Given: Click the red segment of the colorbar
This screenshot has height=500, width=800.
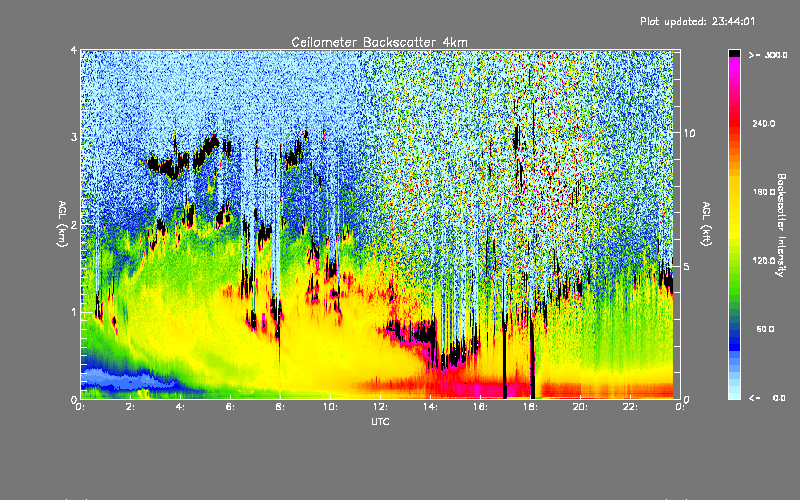Looking at the screenshot, I should coord(734,124).
